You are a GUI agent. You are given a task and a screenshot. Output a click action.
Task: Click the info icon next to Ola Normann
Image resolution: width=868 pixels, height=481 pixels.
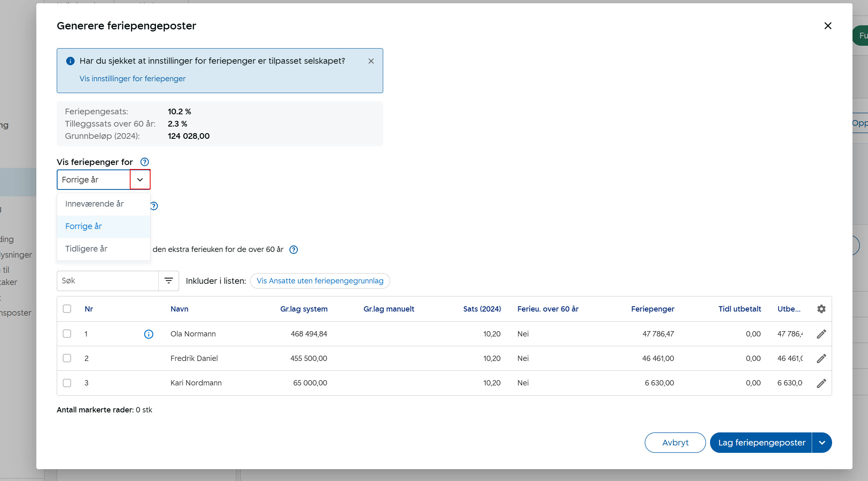pyautogui.click(x=149, y=334)
